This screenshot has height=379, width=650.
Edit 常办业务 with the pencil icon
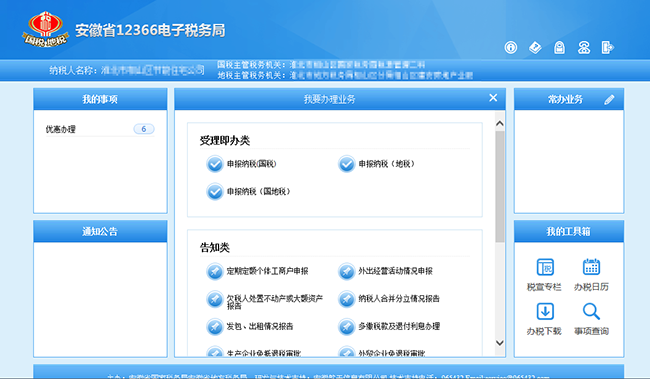(x=609, y=100)
